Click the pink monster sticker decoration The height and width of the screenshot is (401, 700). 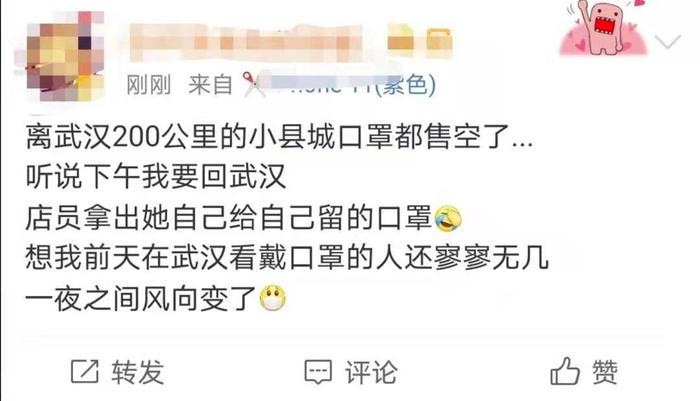coord(604,28)
